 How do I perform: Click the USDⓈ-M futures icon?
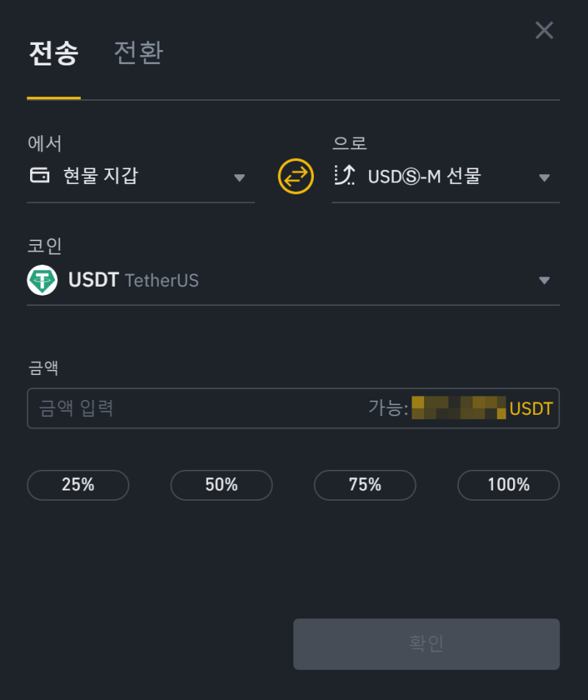pos(345,175)
